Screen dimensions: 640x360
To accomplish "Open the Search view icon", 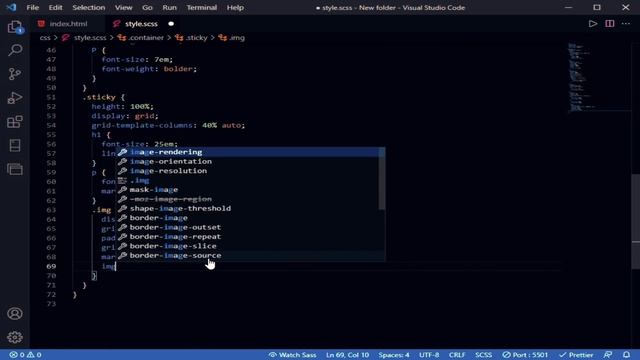I will pyautogui.click(x=15, y=50).
